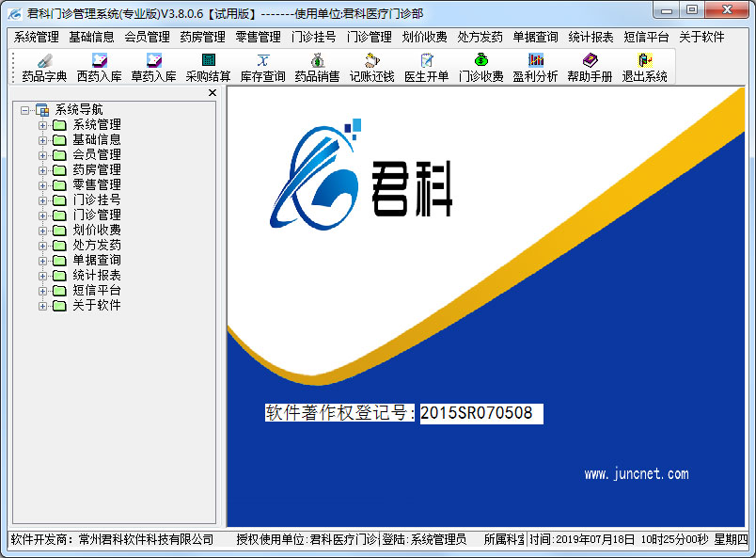The width and height of the screenshot is (756, 558).
Task: Open 记账还钱 toolbar icon
Action: 372,60
